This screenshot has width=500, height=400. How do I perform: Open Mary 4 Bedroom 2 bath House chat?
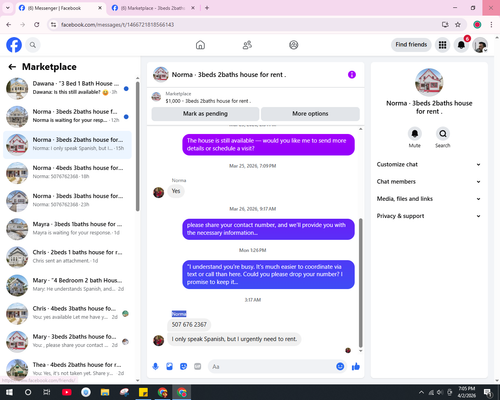68,285
